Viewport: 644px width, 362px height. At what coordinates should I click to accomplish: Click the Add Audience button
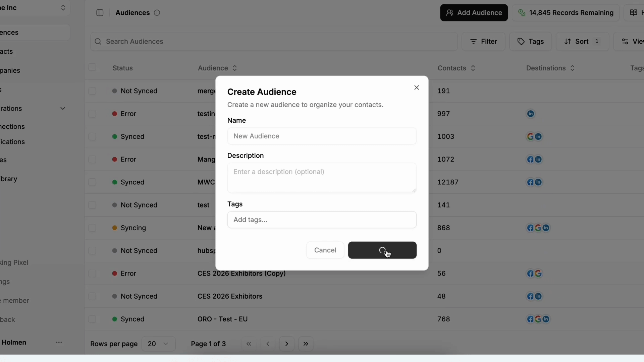[x=474, y=13]
